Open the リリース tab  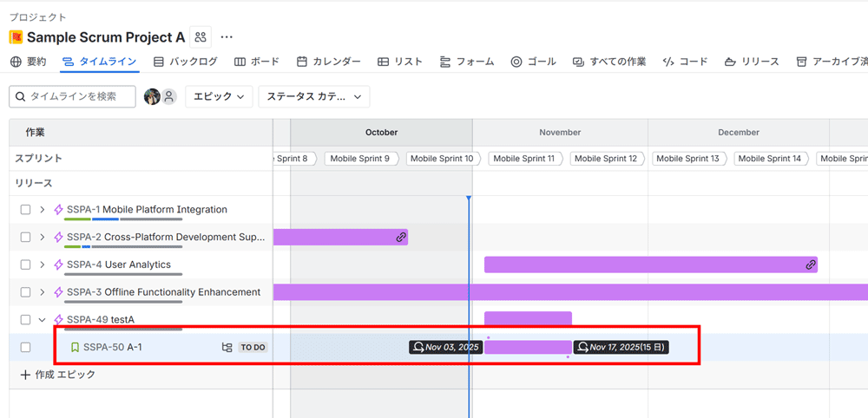tap(752, 62)
